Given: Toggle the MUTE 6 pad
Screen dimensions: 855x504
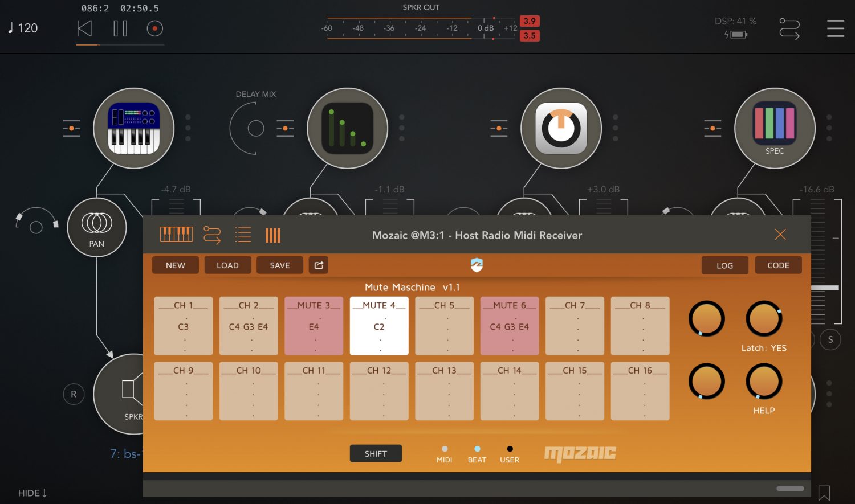Looking at the screenshot, I should coord(510,326).
